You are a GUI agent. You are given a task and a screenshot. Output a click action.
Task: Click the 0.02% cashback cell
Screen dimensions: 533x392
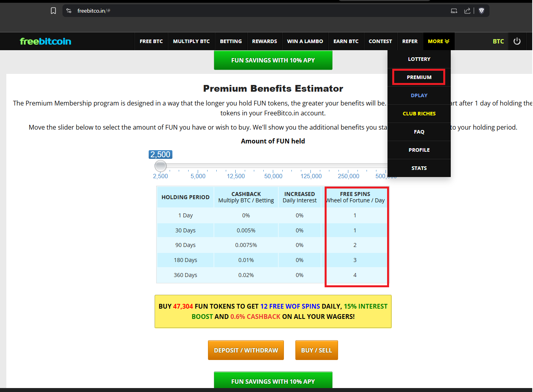point(246,275)
